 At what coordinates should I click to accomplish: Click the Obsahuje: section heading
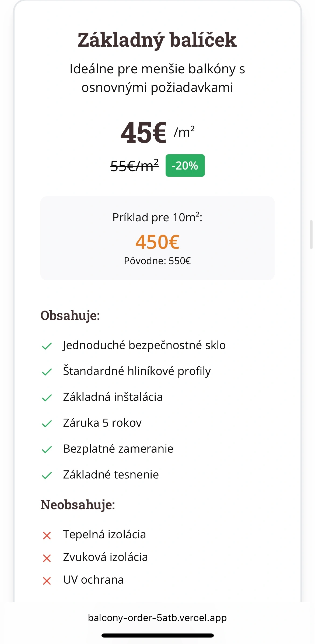click(x=70, y=315)
